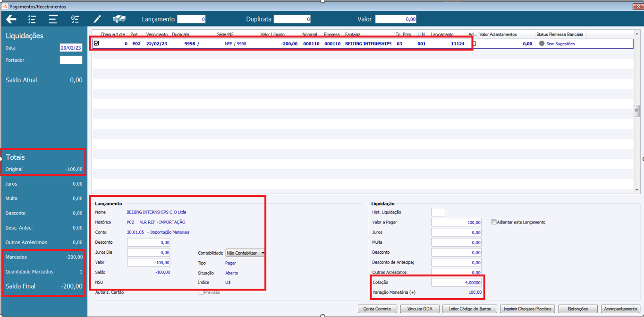Viewport: 644px width, 317px height.
Task: Click the Imprimir Cheques/Recibos button
Action: [527, 308]
